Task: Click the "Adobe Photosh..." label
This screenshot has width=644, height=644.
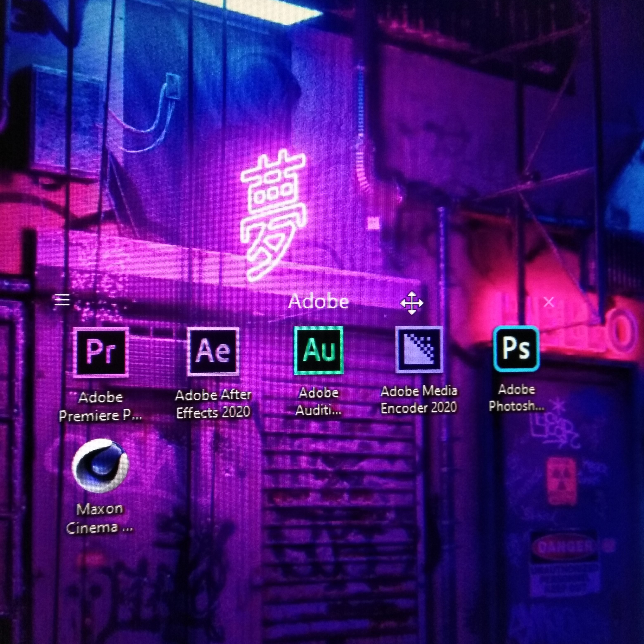Action: coord(516,398)
